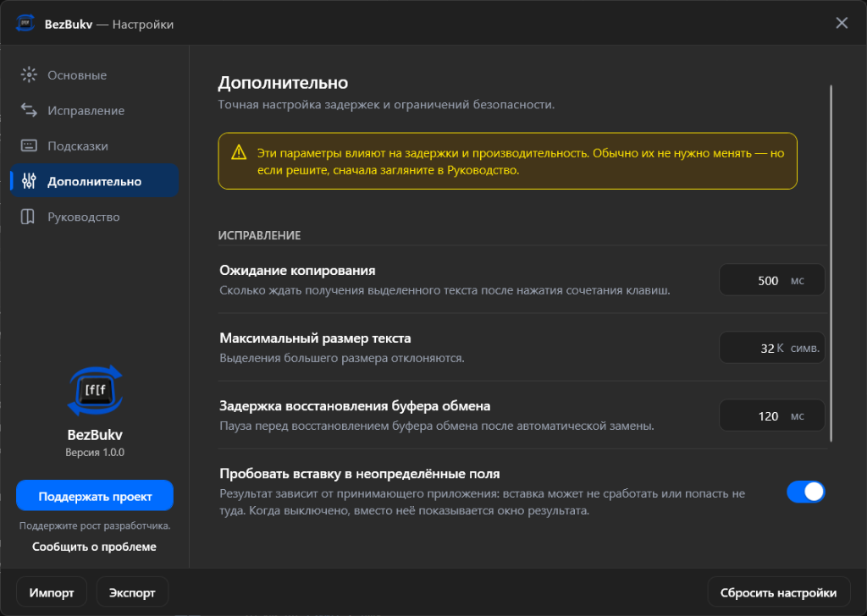The height and width of the screenshot is (616, 867).
Task: Click the Пробовать вставку в неопределённые поля label
Action: pyautogui.click(x=359, y=474)
